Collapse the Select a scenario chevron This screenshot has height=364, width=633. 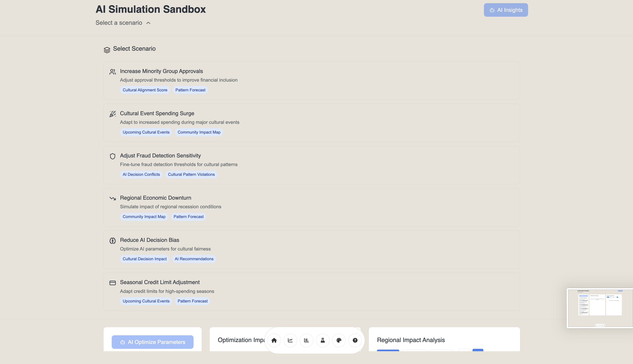coord(148,23)
